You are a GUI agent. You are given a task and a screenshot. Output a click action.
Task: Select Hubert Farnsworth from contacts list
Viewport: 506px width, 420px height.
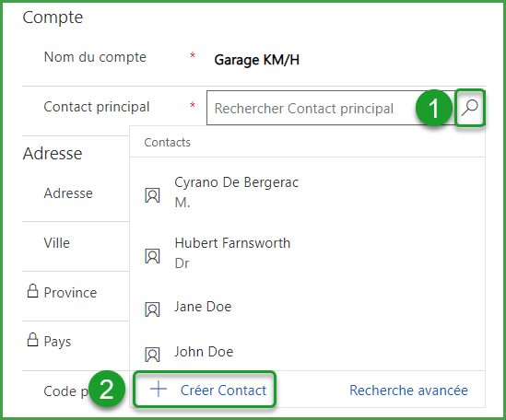307,252
